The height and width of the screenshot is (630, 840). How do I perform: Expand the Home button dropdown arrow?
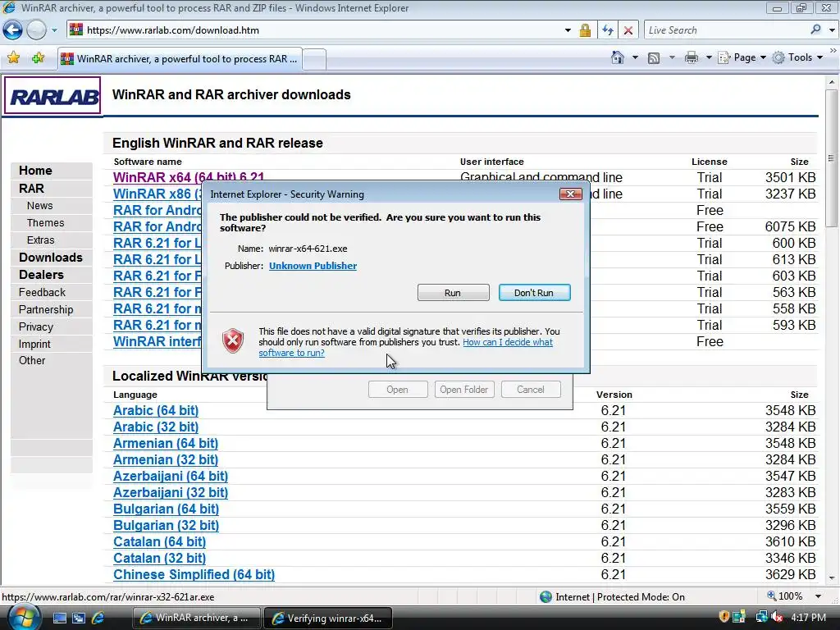click(x=635, y=57)
